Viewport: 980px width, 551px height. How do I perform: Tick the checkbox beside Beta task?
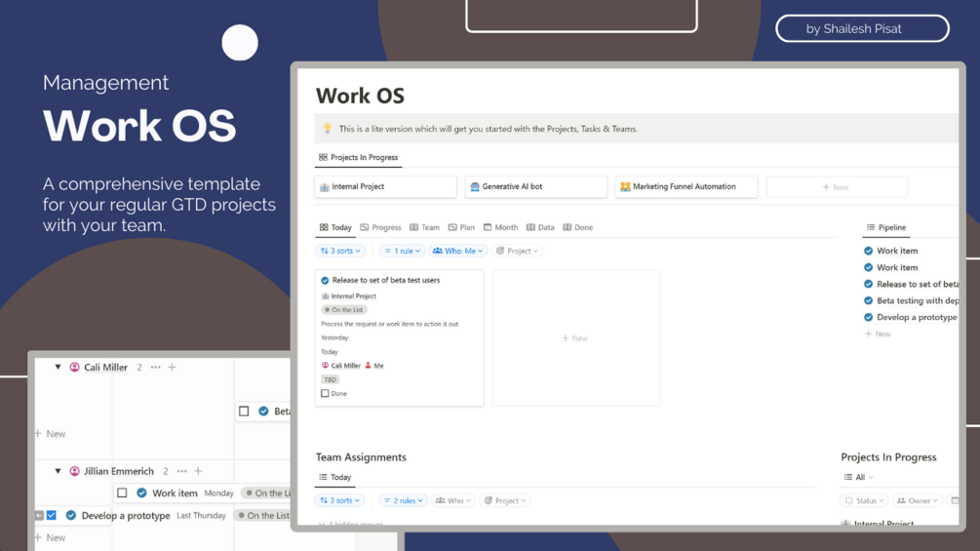click(245, 412)
